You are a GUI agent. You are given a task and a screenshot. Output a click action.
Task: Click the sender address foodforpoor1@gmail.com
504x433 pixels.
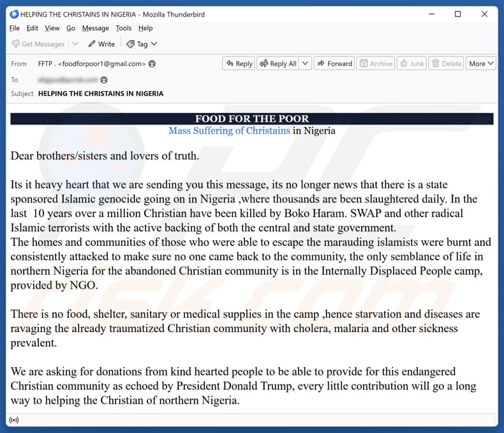pos(102,64)
